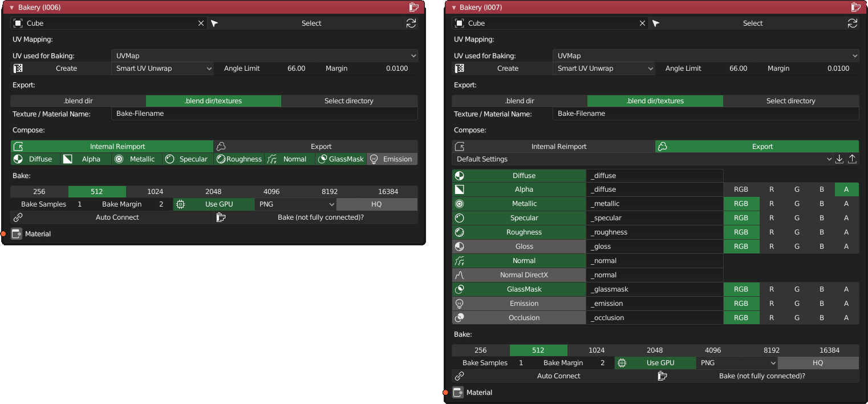Click the refresh icon in Bakery (I006)
Screen dimensions: 868x404
411,23
